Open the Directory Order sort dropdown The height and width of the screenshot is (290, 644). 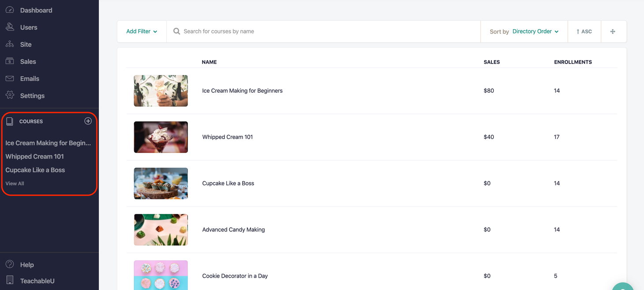pyautogui.click(x=535, y=31)
